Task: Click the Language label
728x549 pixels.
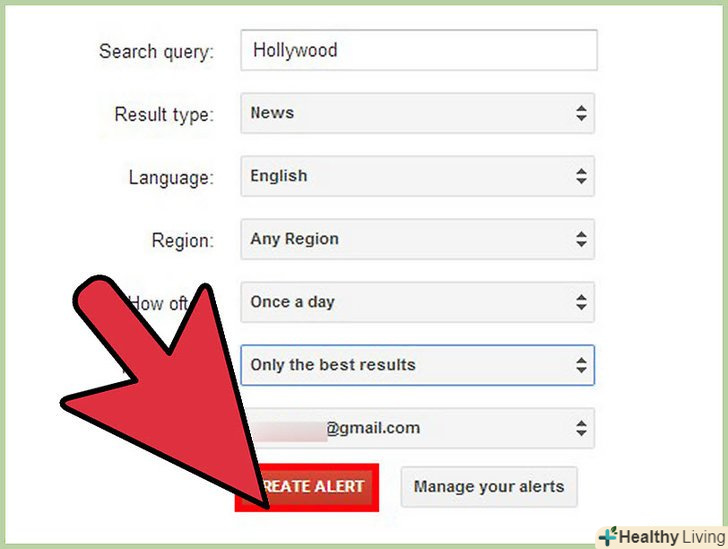Action: pos(171,178)
